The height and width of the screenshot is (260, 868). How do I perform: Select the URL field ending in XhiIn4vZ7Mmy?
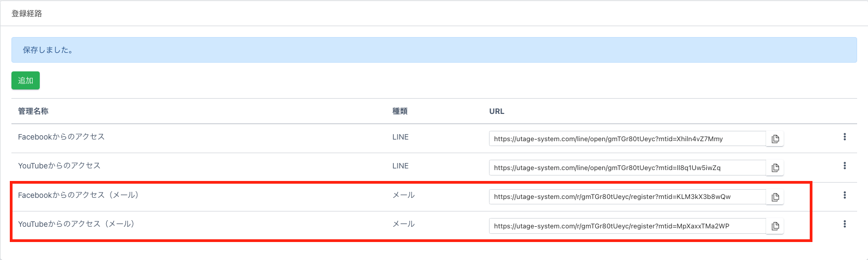point(627,139)
